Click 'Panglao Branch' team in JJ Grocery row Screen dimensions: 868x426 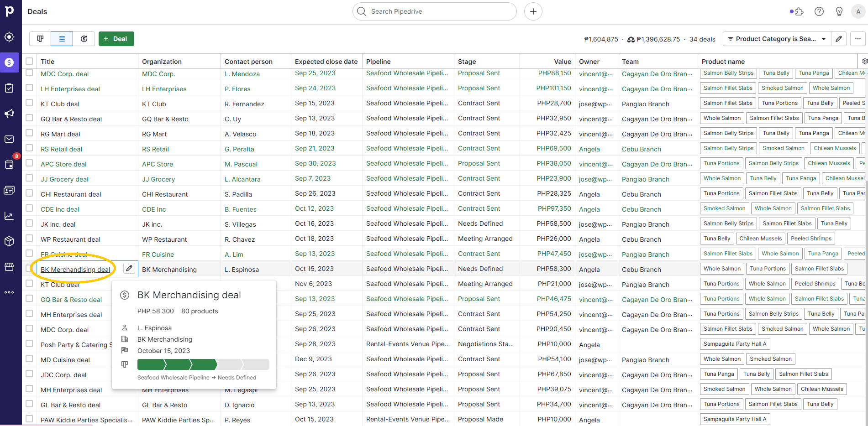coord(646,179)
